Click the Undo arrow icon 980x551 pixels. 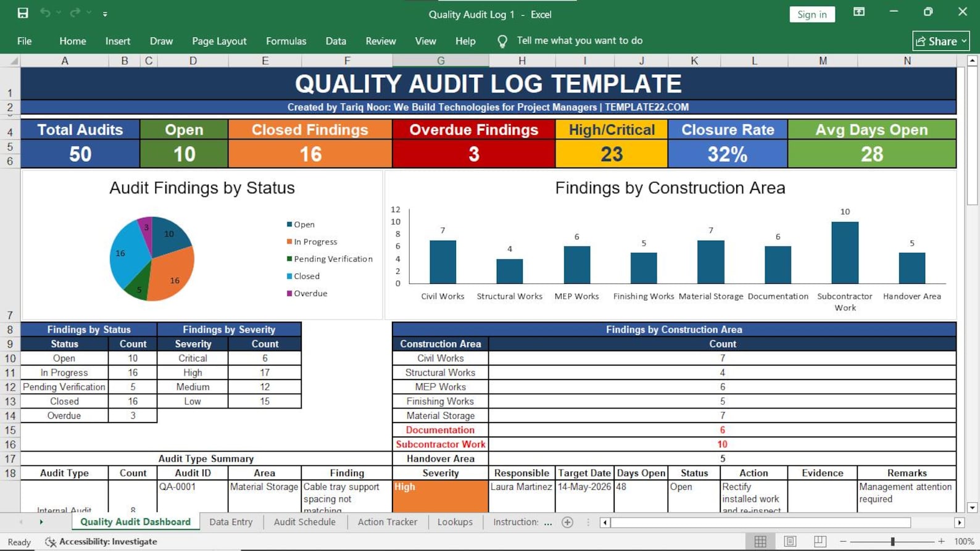(x=45, y=13)
